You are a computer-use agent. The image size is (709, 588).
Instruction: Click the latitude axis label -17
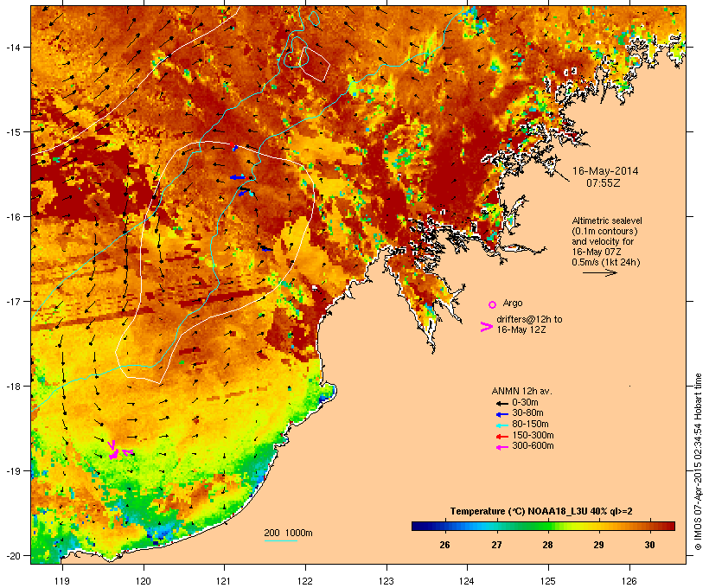pyautogui.click(x=13, y=301)
